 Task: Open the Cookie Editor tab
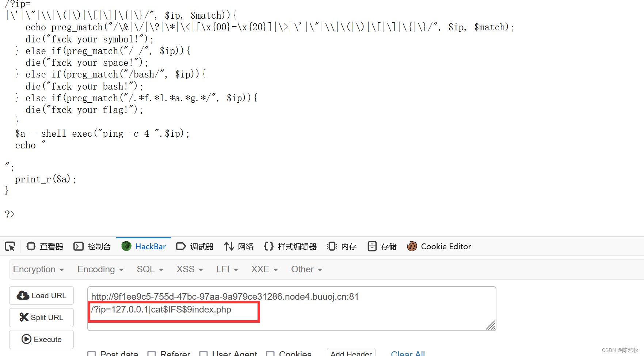click(439, 246)
